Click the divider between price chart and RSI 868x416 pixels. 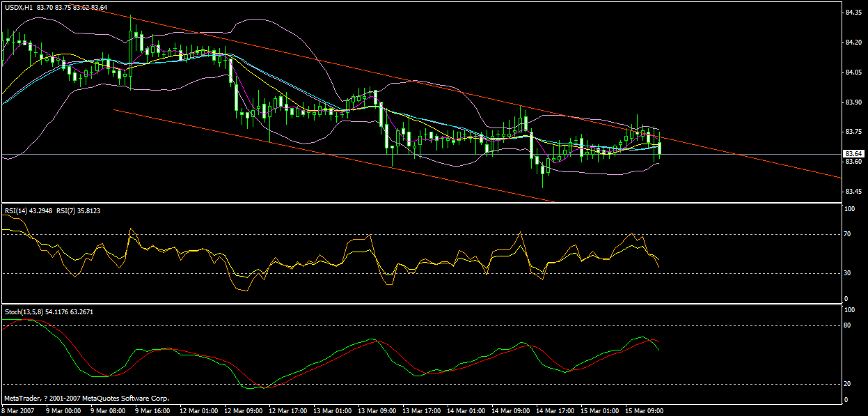click(x=418, y=203)
